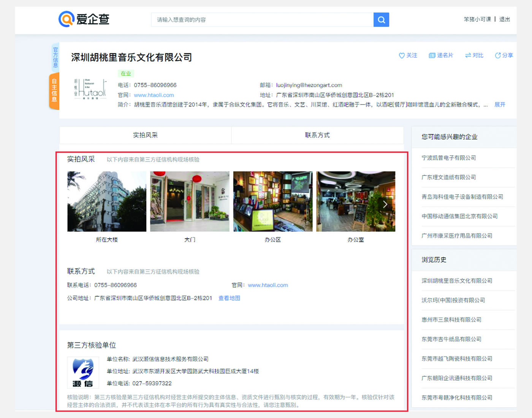Open 广东朝阳企讯通科技有限公司 in history
This screenshot has height=418, width=532.
(x=457, y=378)
